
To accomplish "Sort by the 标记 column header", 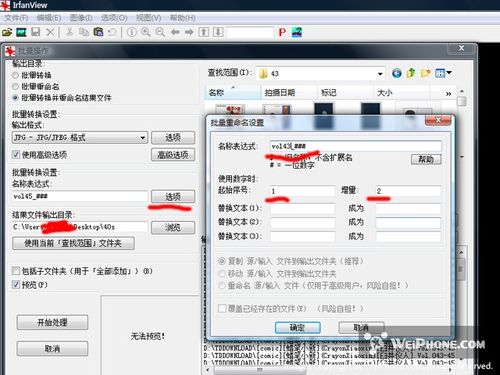I will [x=345, y=92].
